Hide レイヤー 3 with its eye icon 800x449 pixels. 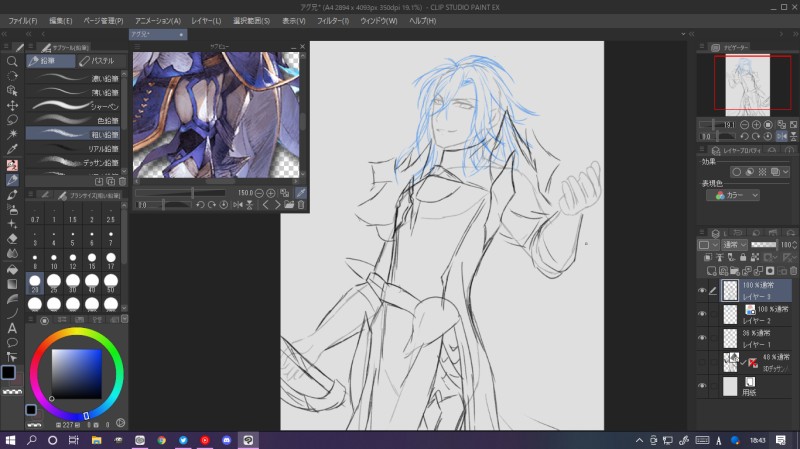click(702, 290)
